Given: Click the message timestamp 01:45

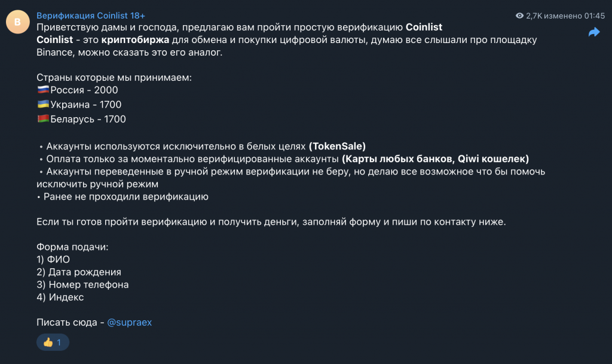Looking at the screenshot, I should 594,16.
